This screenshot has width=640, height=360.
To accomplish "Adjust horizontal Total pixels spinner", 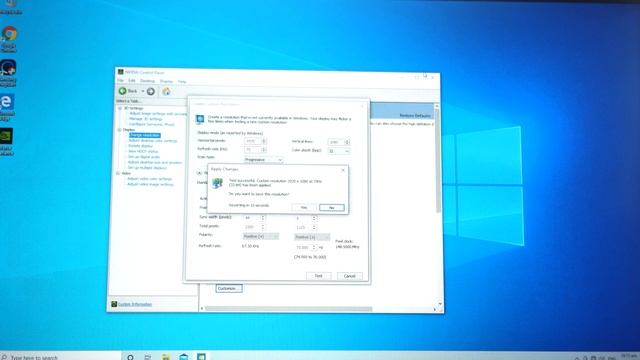I will click(263, 227).
